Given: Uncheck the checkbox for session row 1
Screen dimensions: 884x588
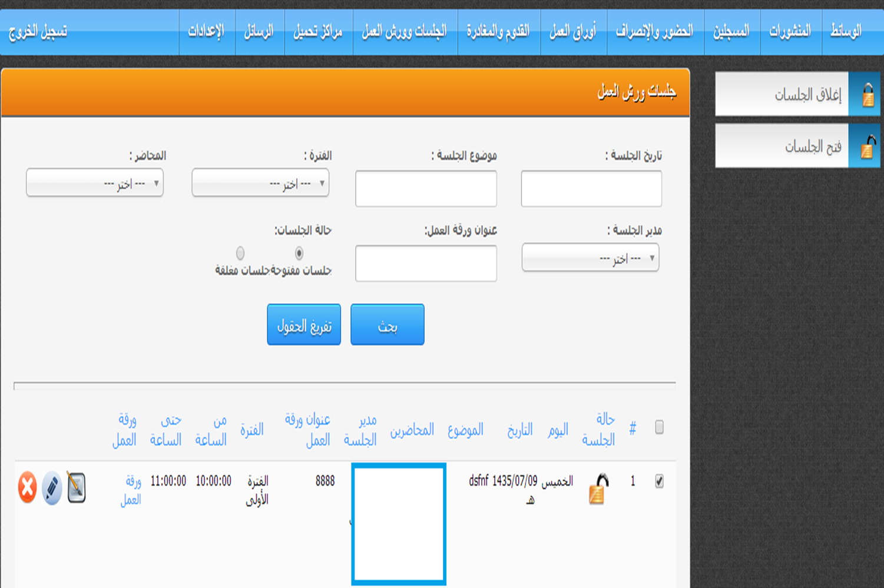Looking at the screenshot, I should click(659, 481).
